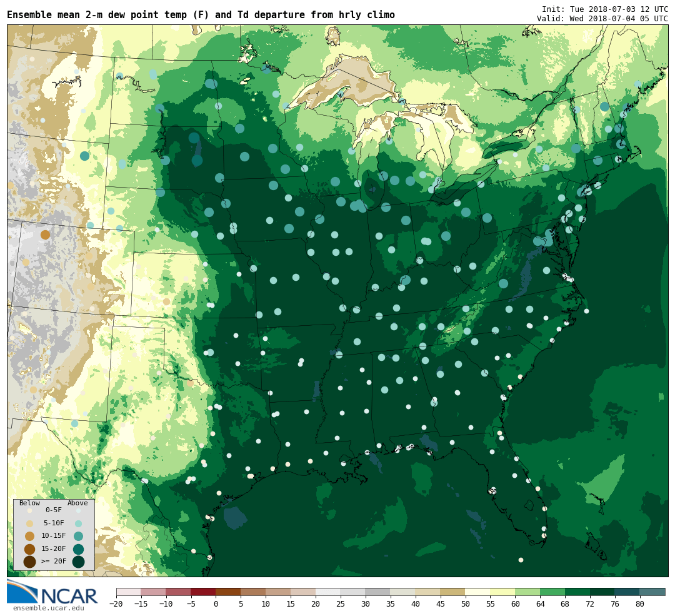675x616 pixels.
Task: Click the map title text
Action: click(x=201, y=14)
